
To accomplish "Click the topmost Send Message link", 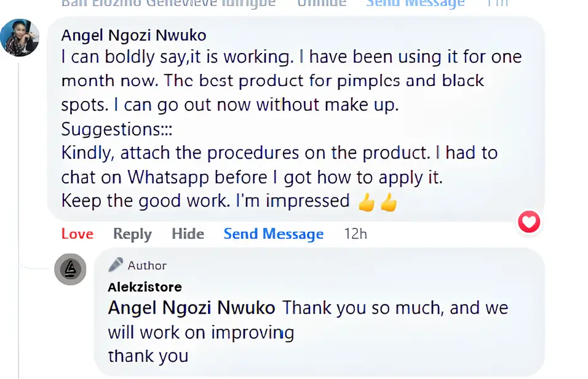I will click(x=415, y=3).
